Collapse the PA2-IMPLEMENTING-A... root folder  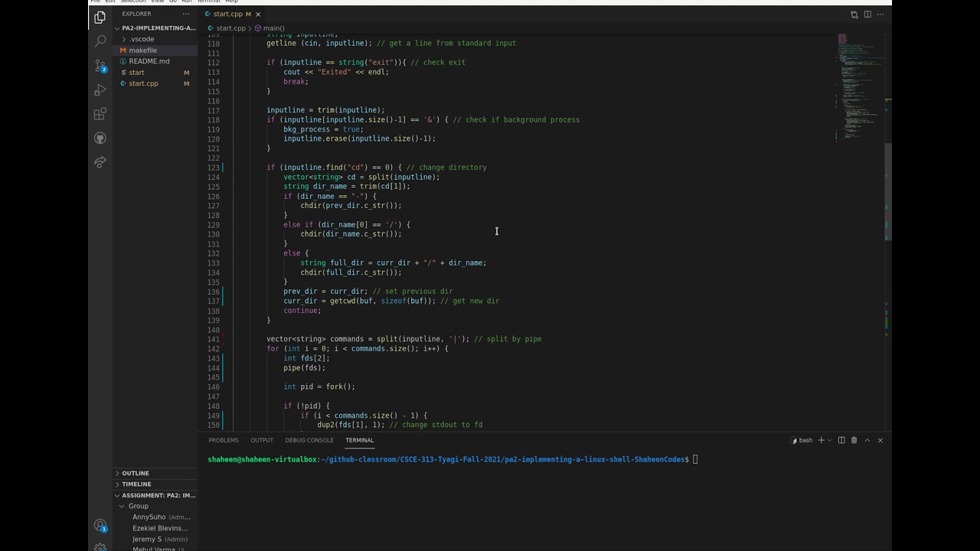tap(155, 28)
